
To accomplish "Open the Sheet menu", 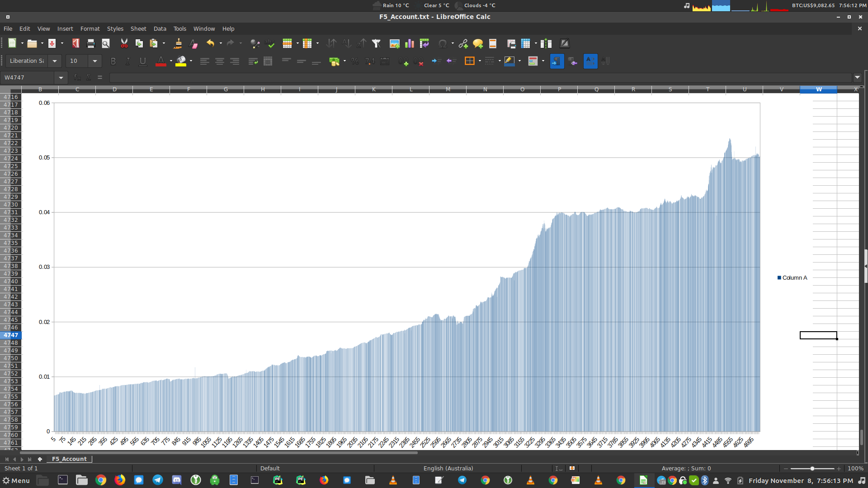I will [x=138, y=28].
